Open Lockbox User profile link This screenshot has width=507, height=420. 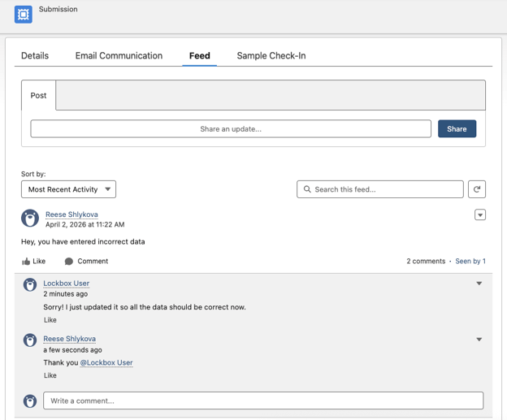67,284
